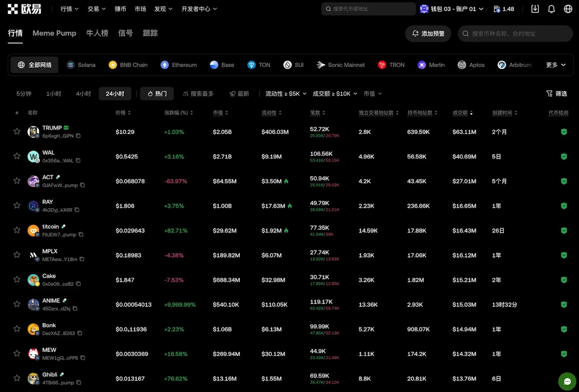Viewport: 579px width, 392px height.
Task: Filter by Solana network
Action: tap(81, 65)
